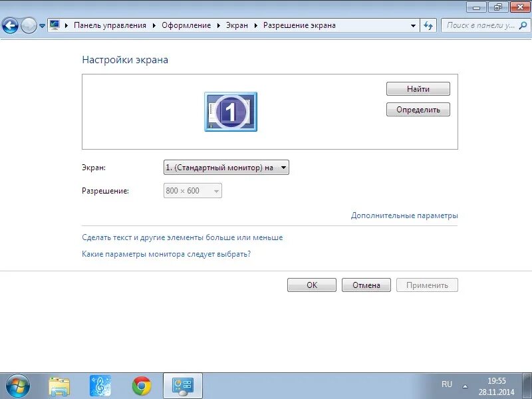Viewport: 532px width, 399px height.
Task: Launch the music treble clef app from taskbar
Action: (100, 386)
